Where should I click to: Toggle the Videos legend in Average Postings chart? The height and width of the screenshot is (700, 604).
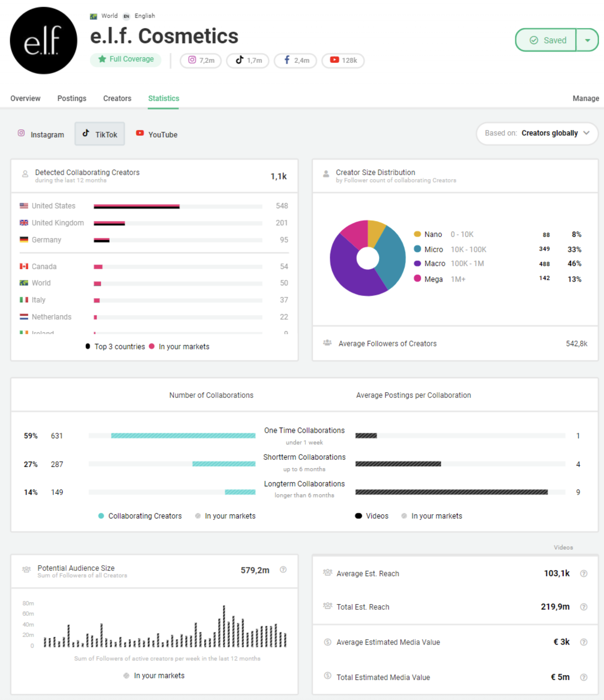(372, 516)
